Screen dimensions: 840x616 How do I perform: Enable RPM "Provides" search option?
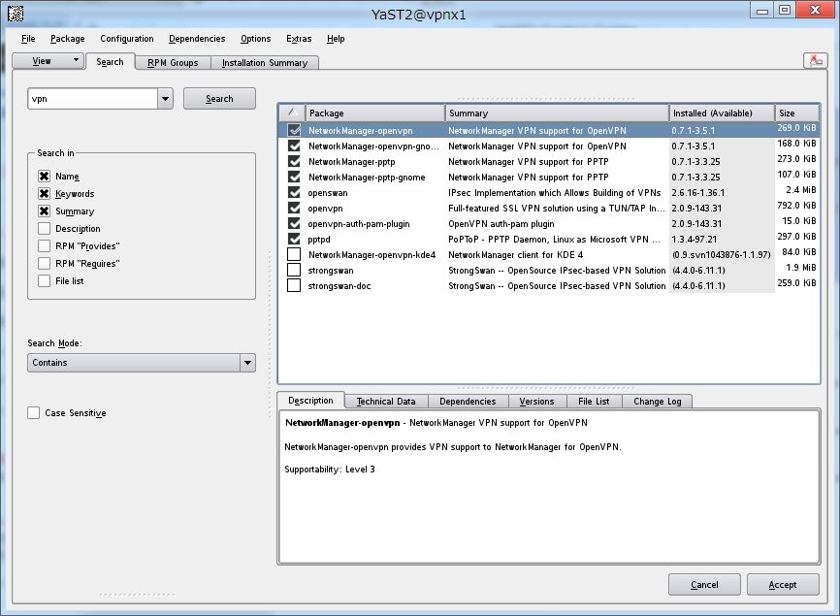click(45, 245)
